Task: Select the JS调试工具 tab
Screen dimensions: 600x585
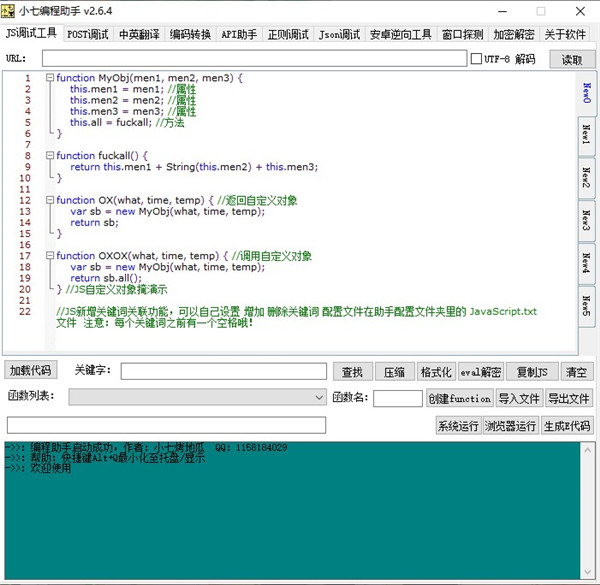Action: [x=31, y=33]
